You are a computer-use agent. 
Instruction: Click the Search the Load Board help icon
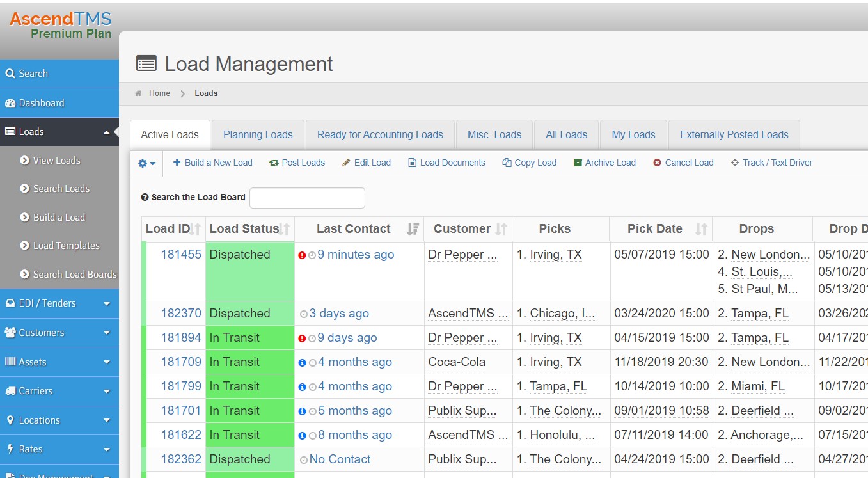[x=145, y=198]
